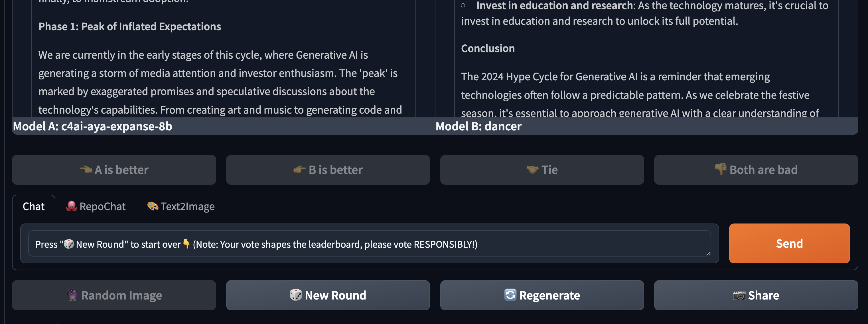
Task: Click the Model B dancer label
Action: click(478, 126)
